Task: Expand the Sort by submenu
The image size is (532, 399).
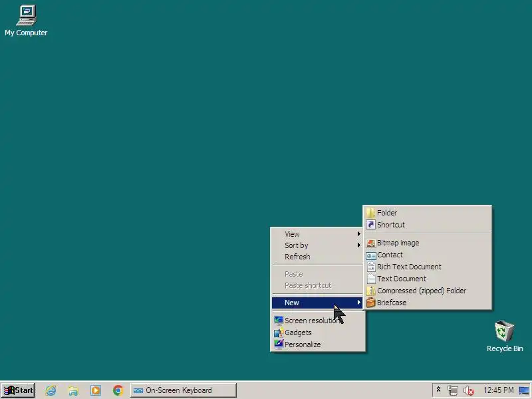Action: point(318,245)
